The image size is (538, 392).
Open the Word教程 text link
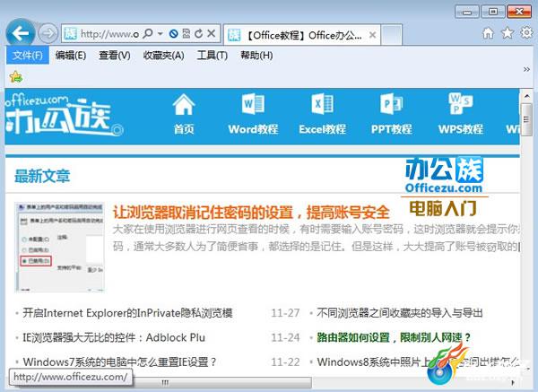(x=253, y=129)
